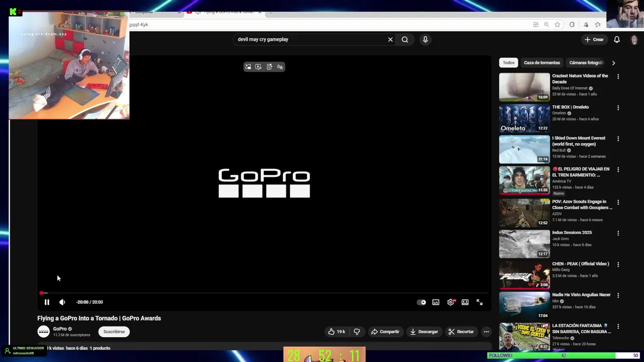Select the Cámaras fotográficas chip
This screenshot has height=362, width=644.
click(x=586, y=63)
